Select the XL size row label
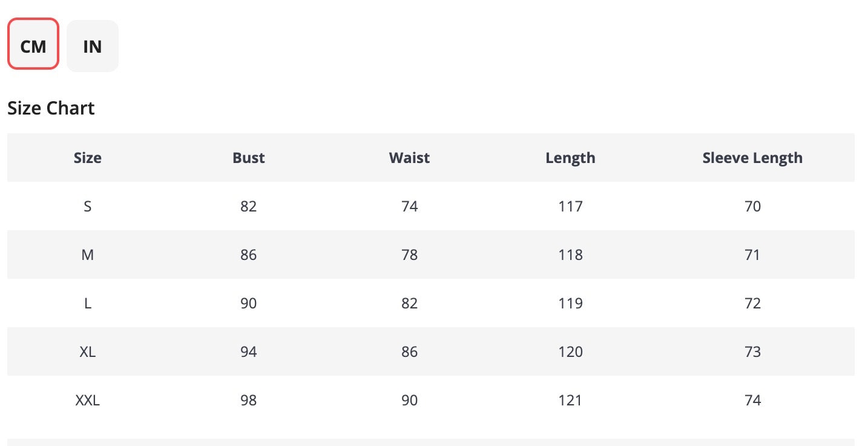Image resolution: width=868 pixels, height=446 pixels. pos(88,351)
